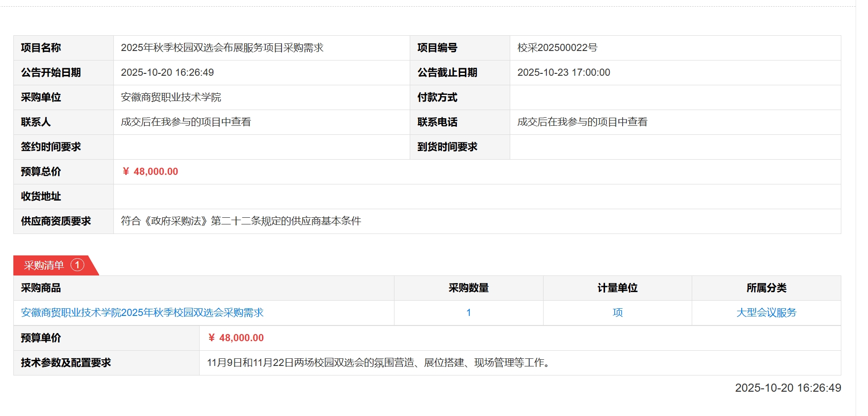868x416 pixels.
Task: Click the 联系人 value text
Action: point(186,122)
